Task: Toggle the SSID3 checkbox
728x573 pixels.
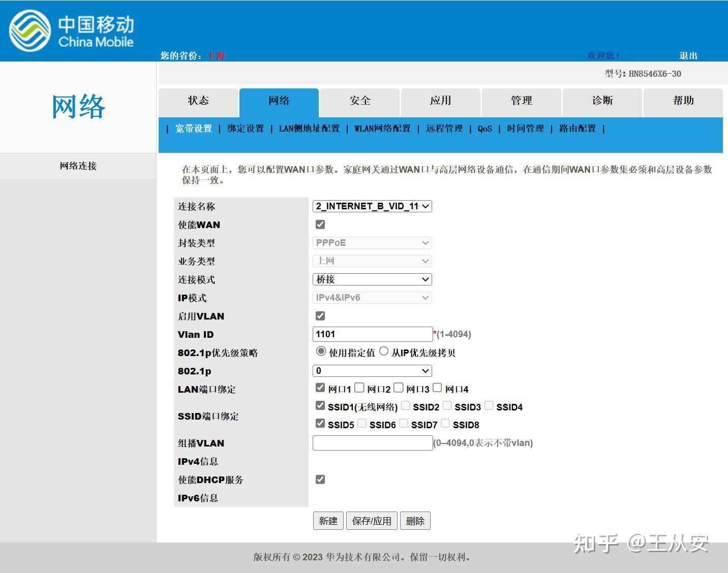Action: [447, 405]
